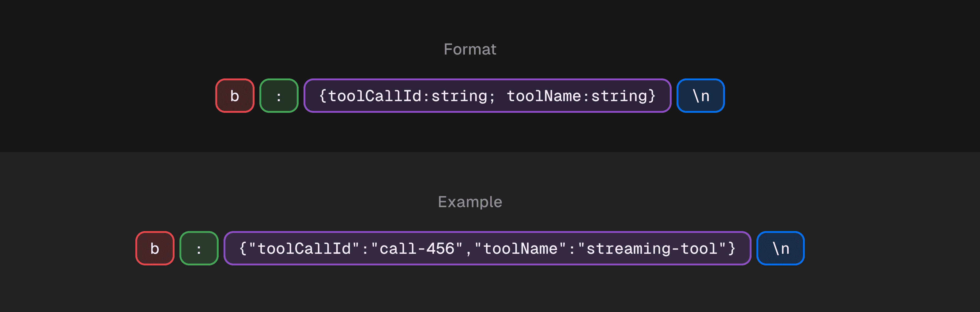980x312 pixels.
Task: Click the blue \n box under Example
Action: [780, 248]
